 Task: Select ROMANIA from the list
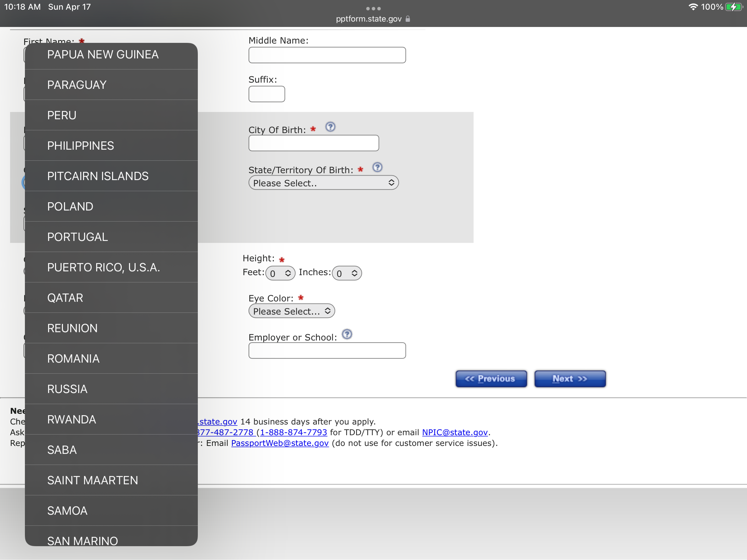(x=111, y=358)
